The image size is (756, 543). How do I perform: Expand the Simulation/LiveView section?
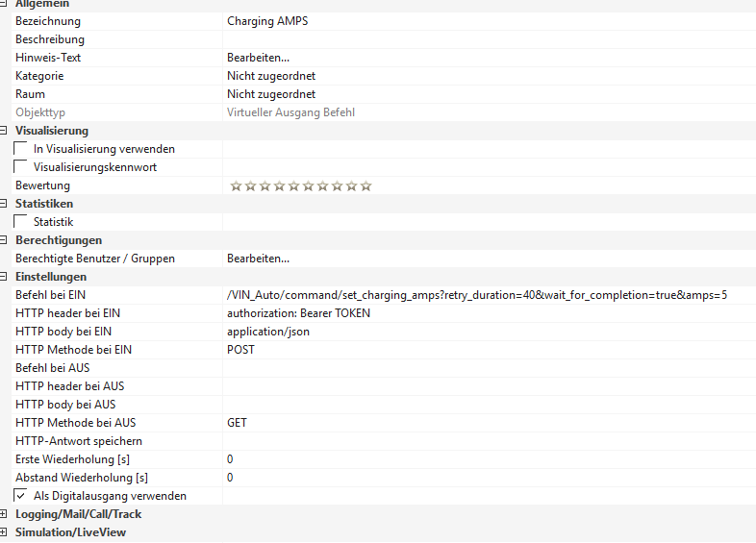pyautogui.click(x=3, y=532)
